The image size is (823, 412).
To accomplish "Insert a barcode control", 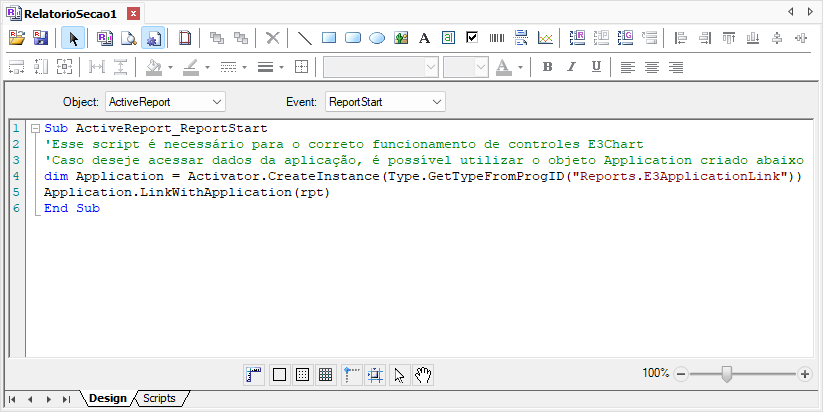I will 496,38.
